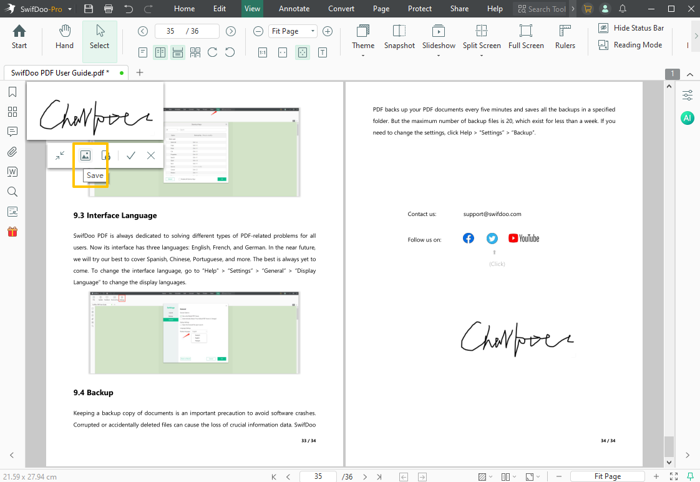700x482 pixels.
Task: Toggle cover page facing view
Action: pos(195,53)
